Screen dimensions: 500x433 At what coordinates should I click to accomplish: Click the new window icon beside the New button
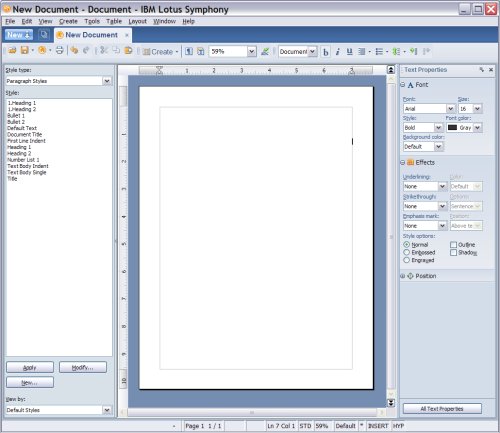pos(44,34)
